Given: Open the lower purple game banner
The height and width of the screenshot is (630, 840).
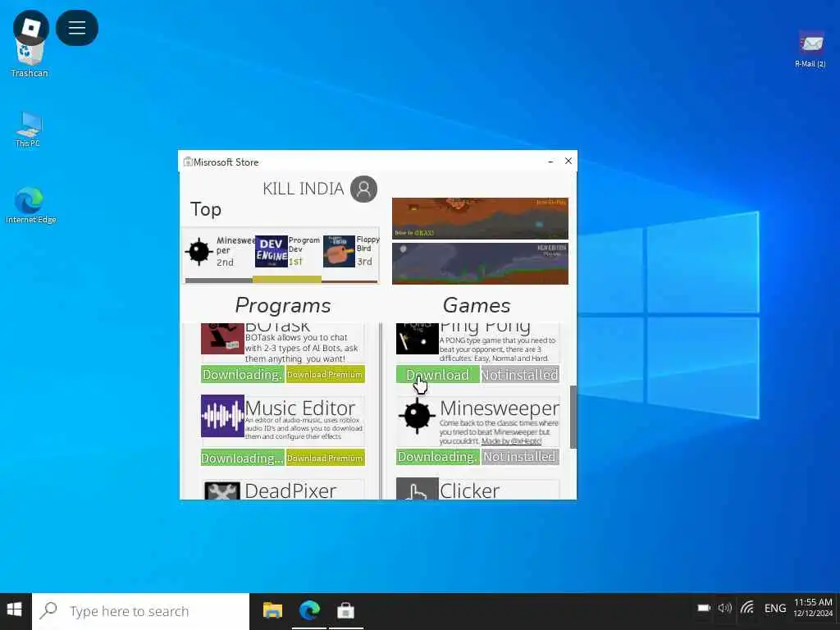Looking at the screenshot, I should 480,263.
